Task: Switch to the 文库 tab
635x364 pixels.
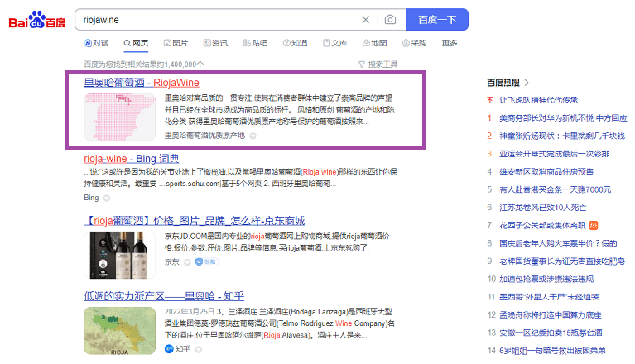Action: [335, 43]
